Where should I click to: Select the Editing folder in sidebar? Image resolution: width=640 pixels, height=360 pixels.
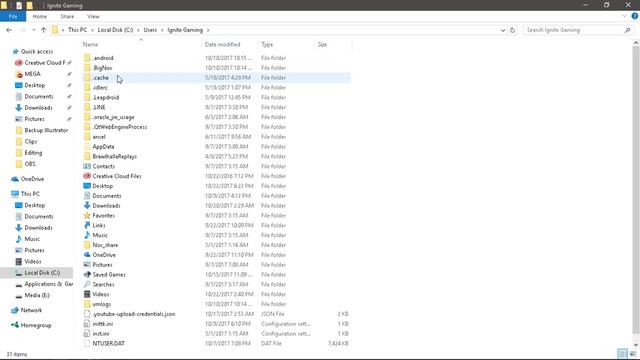point(33,153)
